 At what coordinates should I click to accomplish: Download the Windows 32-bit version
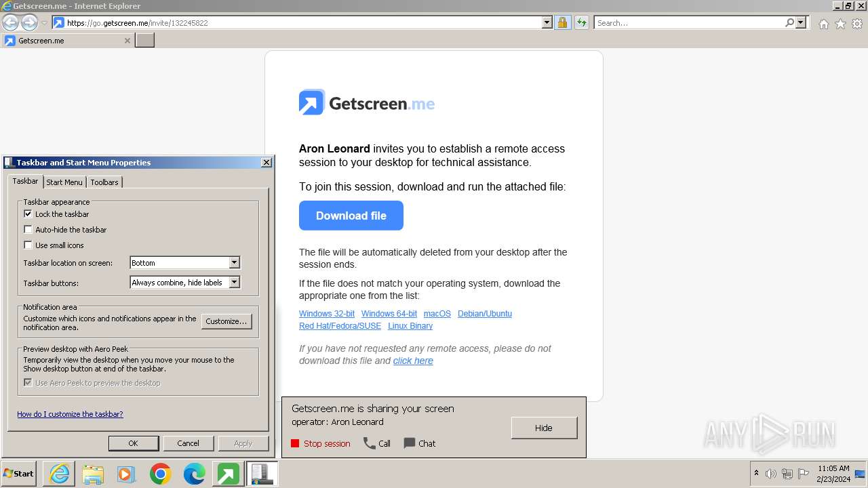[x=327, y=314]
